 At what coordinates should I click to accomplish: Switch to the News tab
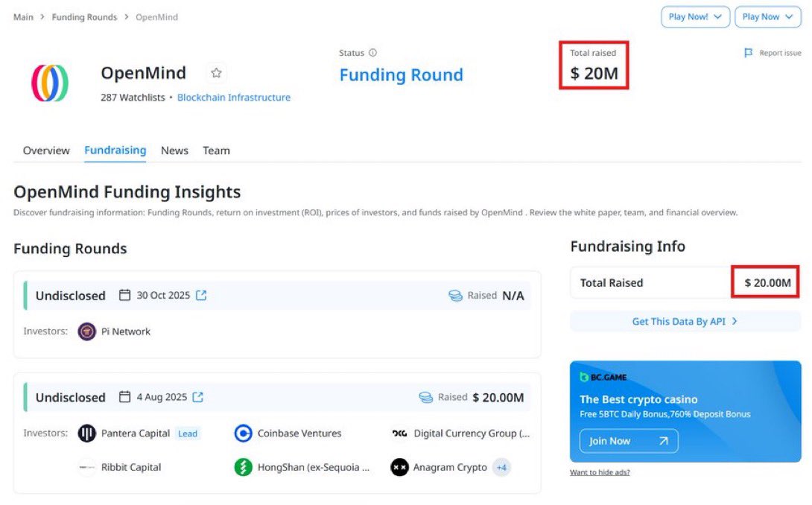pos(174,150)
